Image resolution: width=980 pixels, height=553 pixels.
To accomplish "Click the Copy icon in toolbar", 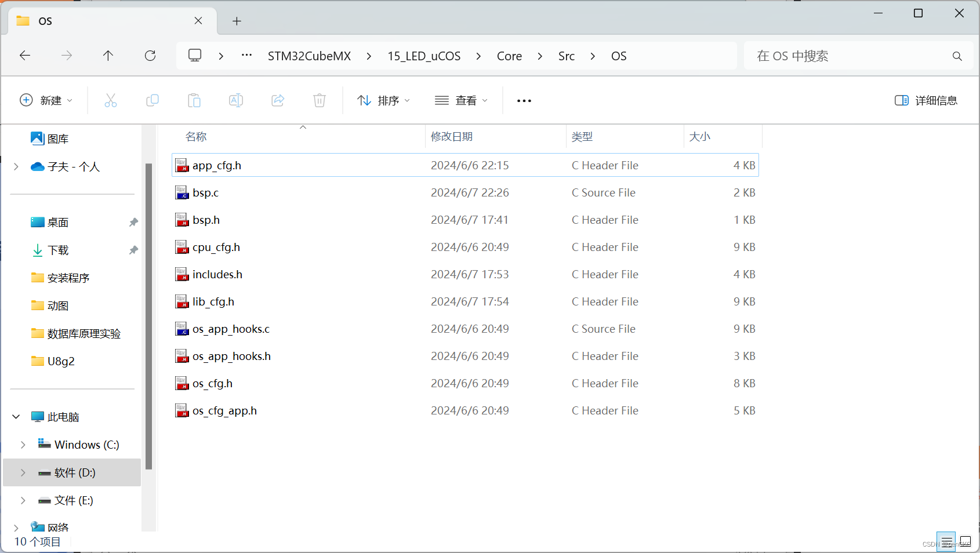I will tap(153, 100).
